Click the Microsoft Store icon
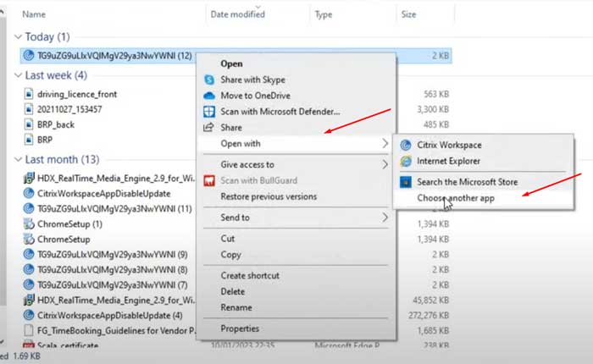Image resolution: width=593 pixels, height=364 pixels. click(406, 182)
